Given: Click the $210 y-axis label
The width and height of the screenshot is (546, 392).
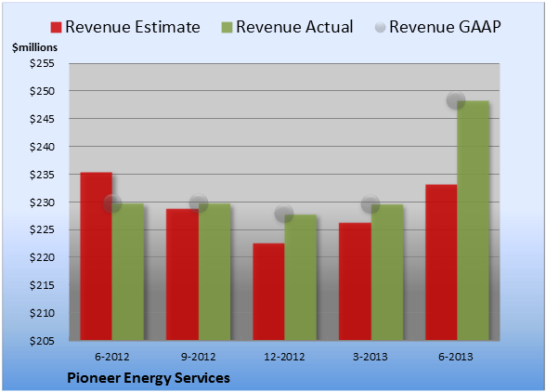Looking at the screenshot, I should (x=42, y=313).
